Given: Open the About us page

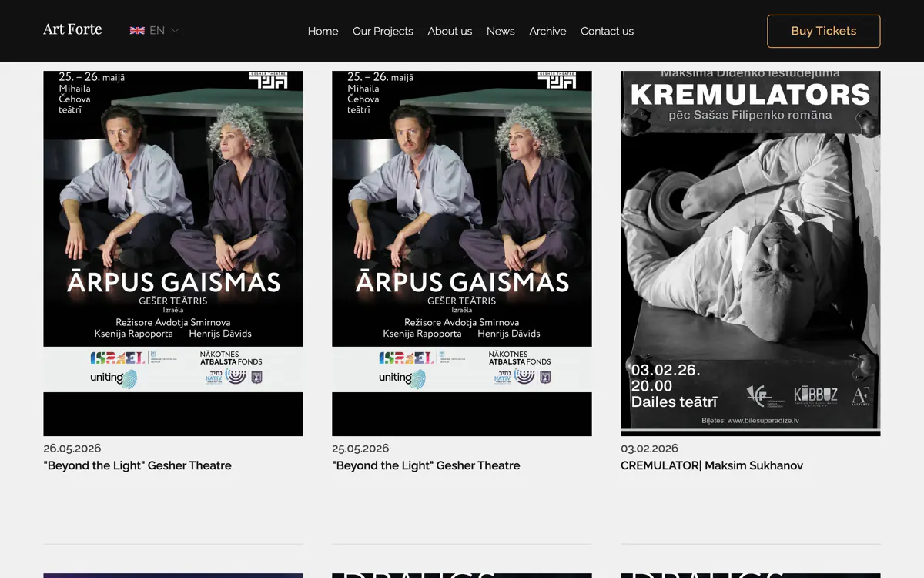Looking at the screenshot, I should tap(450, 31).
